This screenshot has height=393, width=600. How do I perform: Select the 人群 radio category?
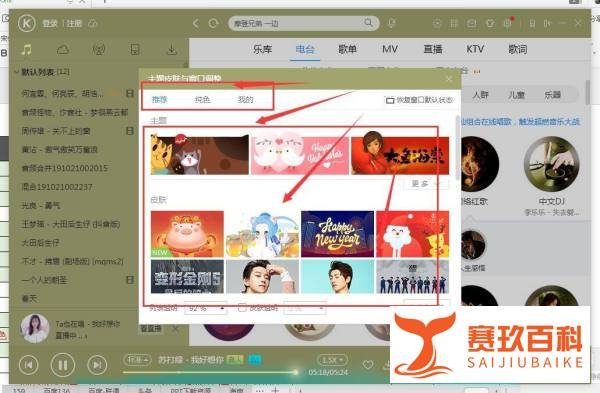(481, 95)
